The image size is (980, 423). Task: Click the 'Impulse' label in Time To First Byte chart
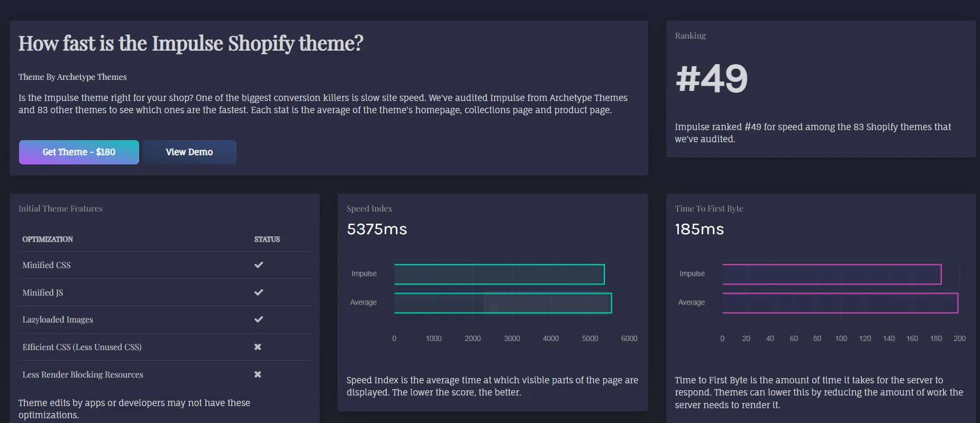point(692,274)
